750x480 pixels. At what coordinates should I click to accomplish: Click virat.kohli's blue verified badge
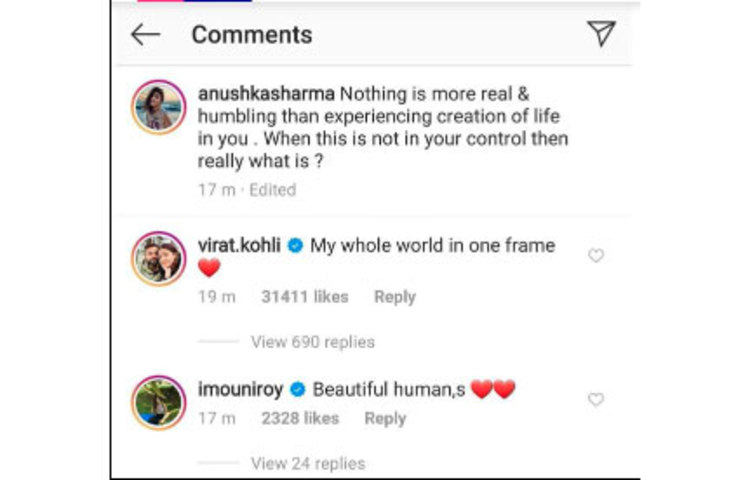pos(296,246)
